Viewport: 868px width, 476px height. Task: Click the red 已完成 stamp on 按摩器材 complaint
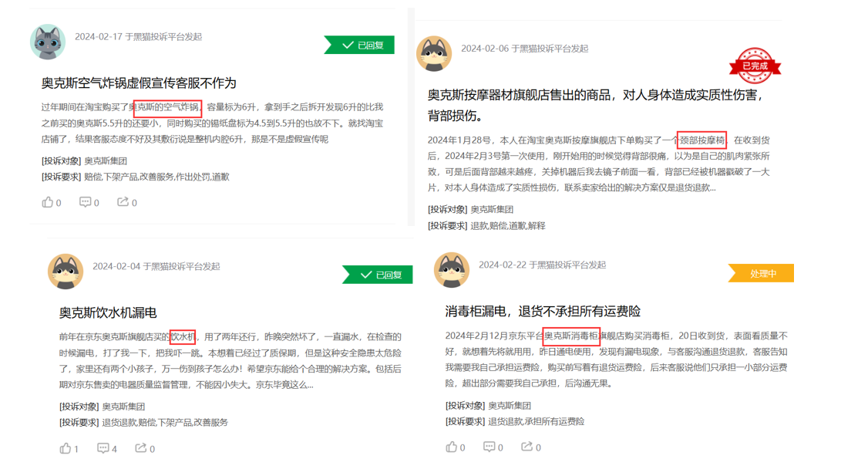(755, 66)
